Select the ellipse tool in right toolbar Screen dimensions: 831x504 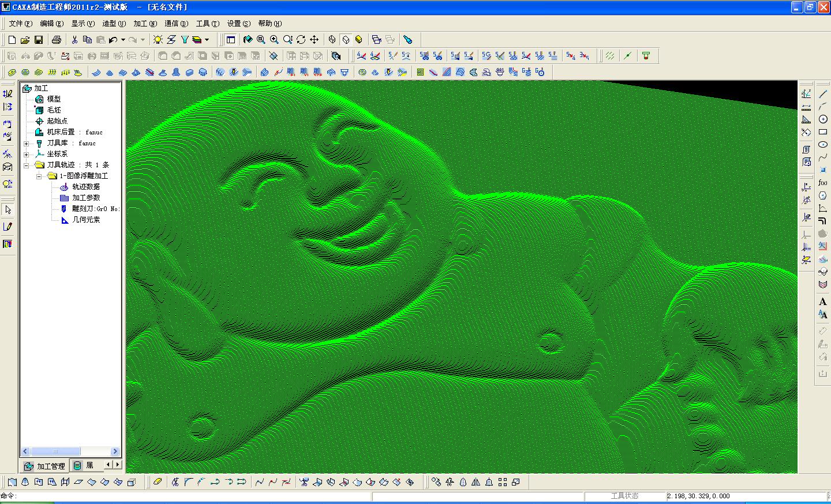823,145
